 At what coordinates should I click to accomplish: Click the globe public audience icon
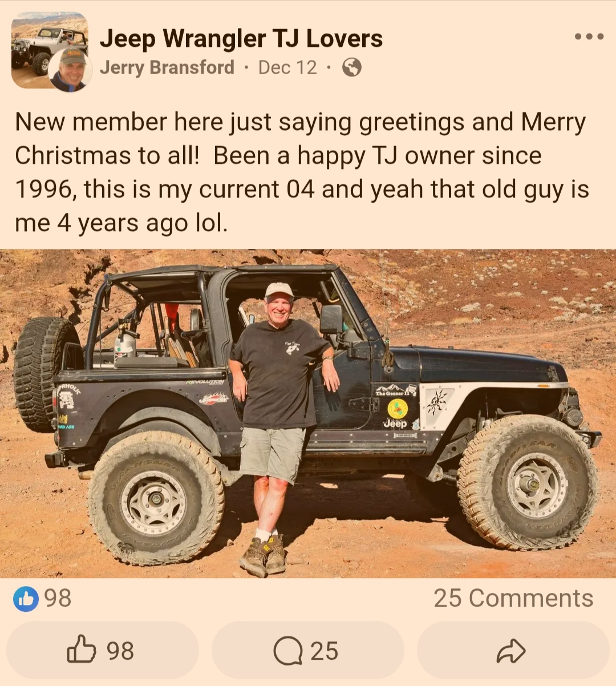pyautogui.click(x=351, y=68)
